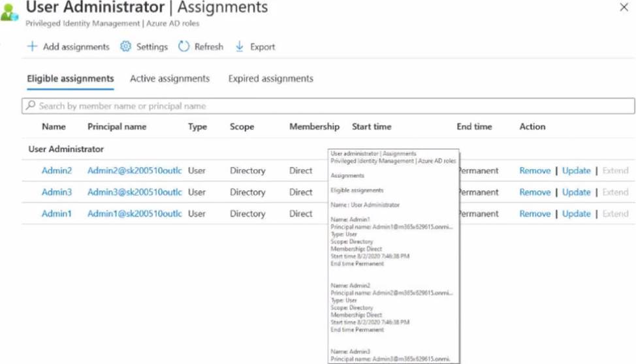Click the Start time column header
Image resolution: width=636 pixels, height=364 pixels.
(x=372, y=127)
